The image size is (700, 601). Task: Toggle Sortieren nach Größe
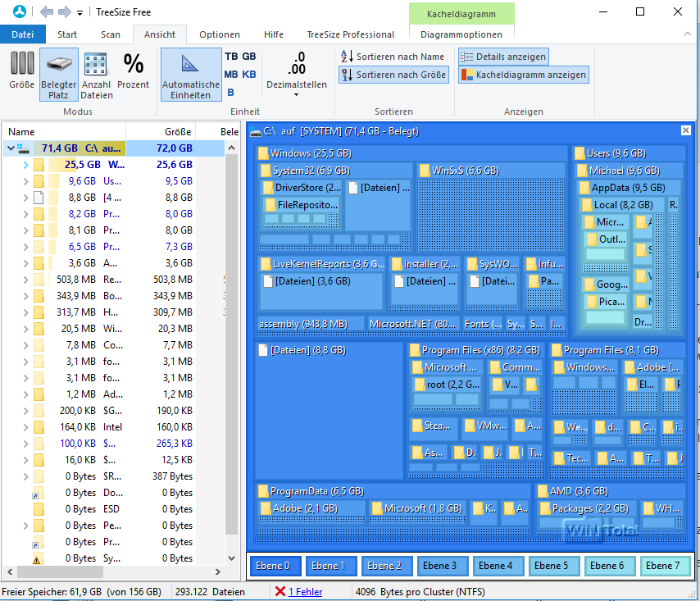click(x=393, y=75)
